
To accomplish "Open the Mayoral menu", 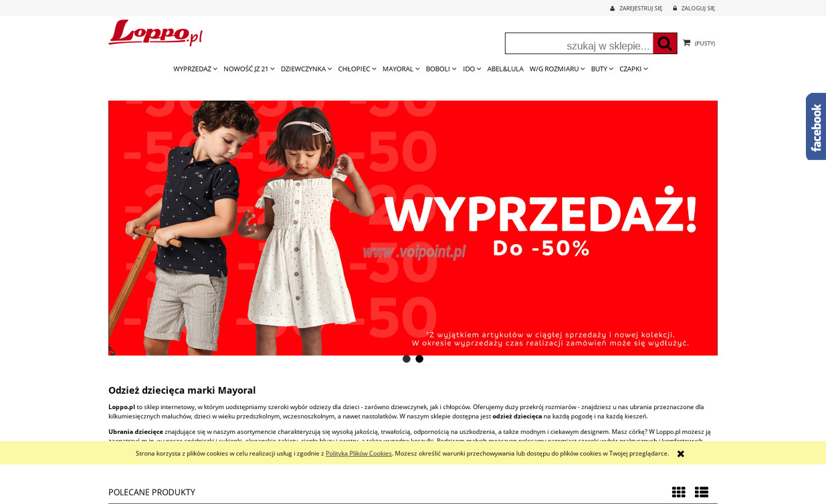I will (x=401, y=69).
